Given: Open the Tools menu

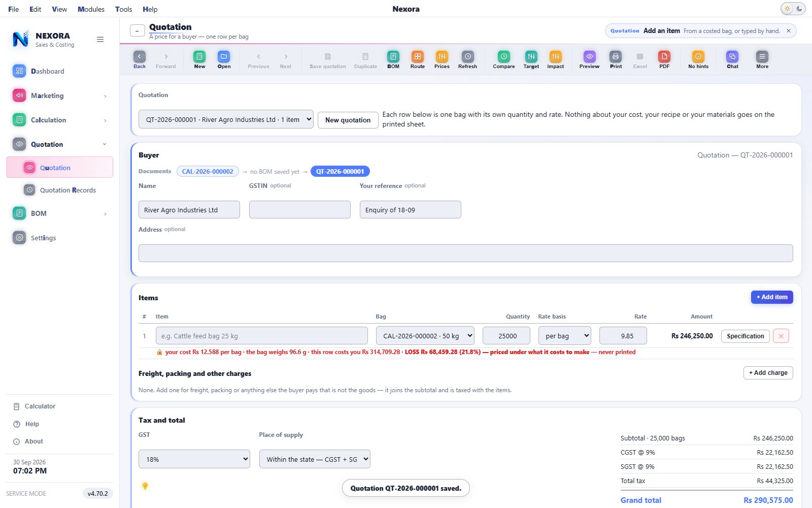Looking at the screenshot, I should (x=123, y=9).
